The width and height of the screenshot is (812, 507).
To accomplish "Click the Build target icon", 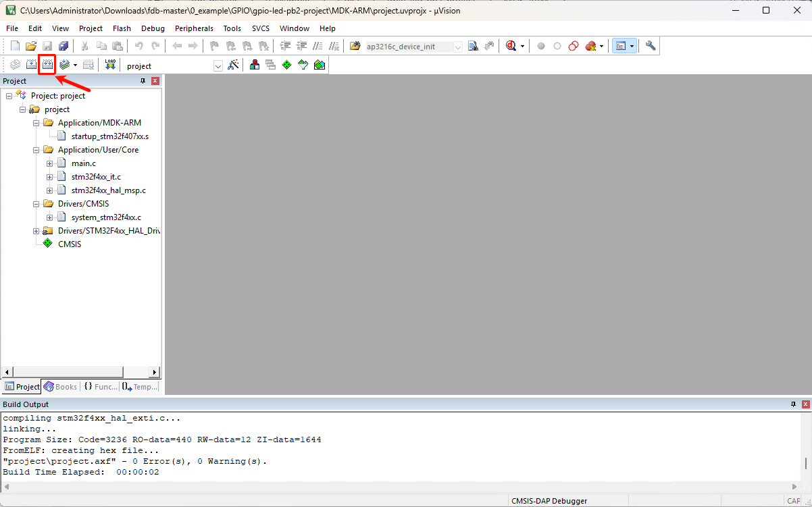I will pyautogui.click(x=31, y=65).
